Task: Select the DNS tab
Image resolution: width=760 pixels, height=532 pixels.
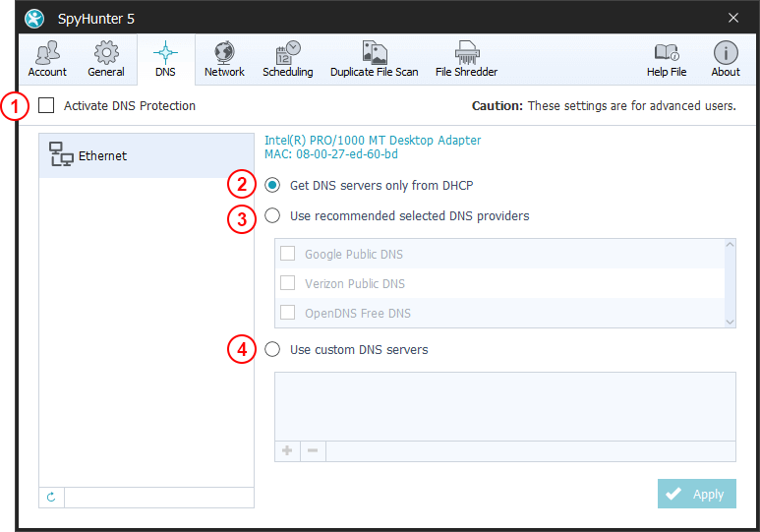Action: pyautogui.click(x=165, y=59)
